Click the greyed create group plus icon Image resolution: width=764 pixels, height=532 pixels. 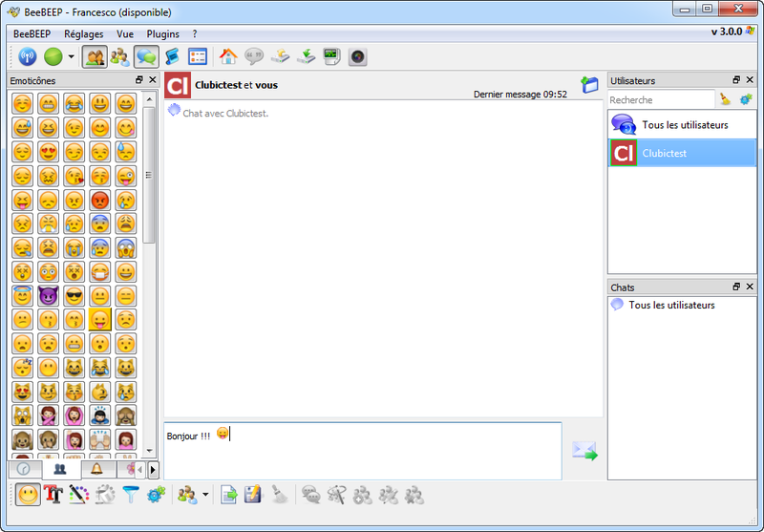pyautogui.click(x=363, y=495)
